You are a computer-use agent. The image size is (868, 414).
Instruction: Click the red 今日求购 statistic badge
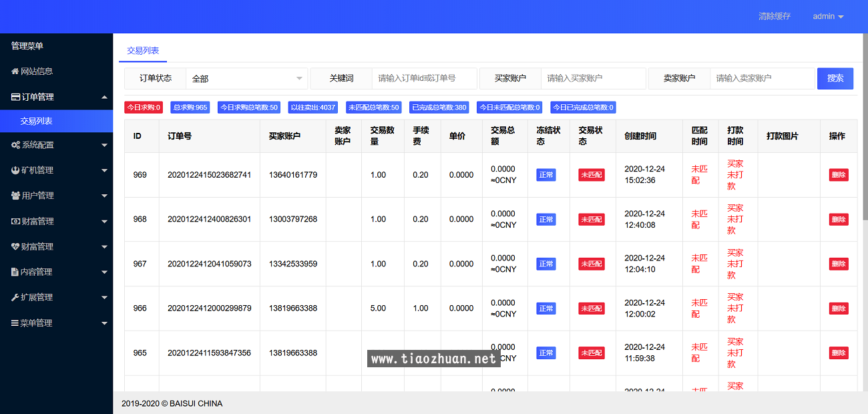(x=143, y=107)
